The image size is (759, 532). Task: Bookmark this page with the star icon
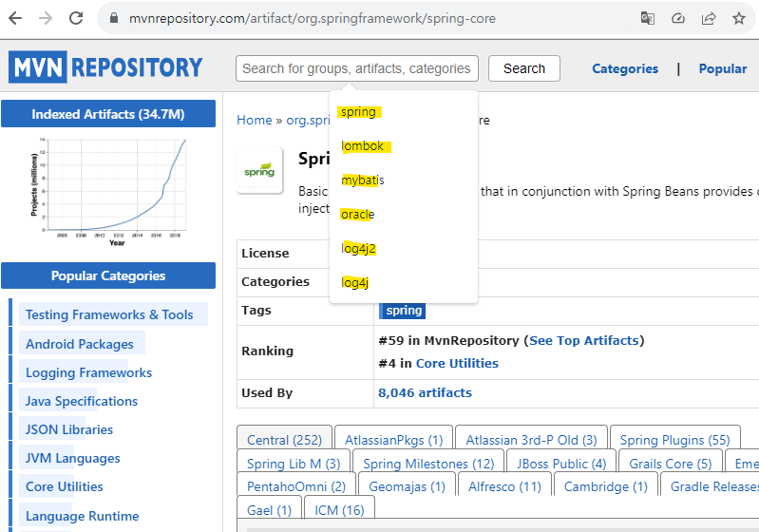tap(739, 18)
